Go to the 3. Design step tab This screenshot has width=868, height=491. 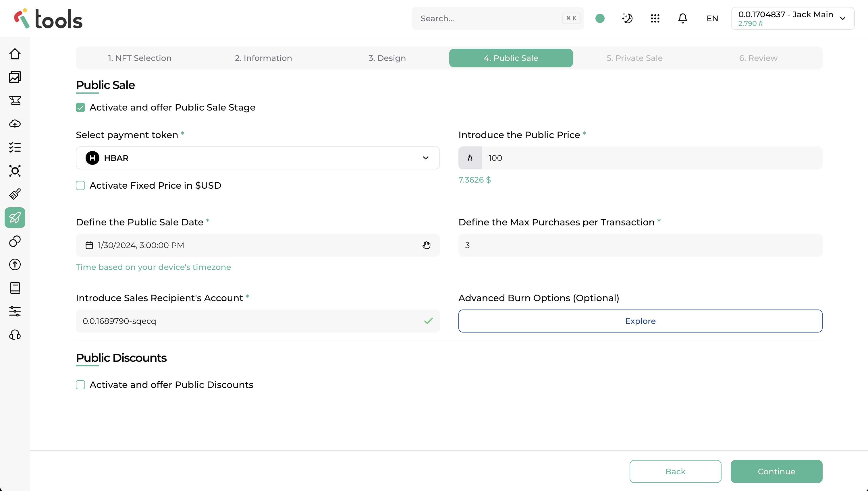[x=387, y=58]
